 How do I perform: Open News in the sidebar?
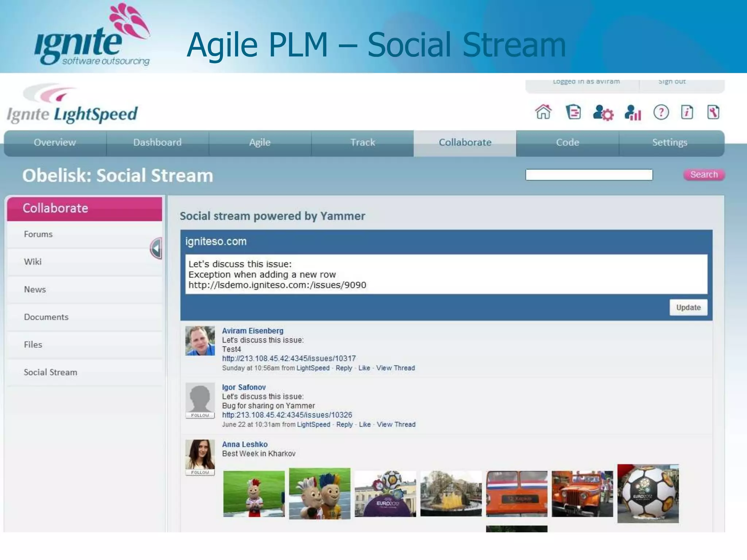point(85,289)
